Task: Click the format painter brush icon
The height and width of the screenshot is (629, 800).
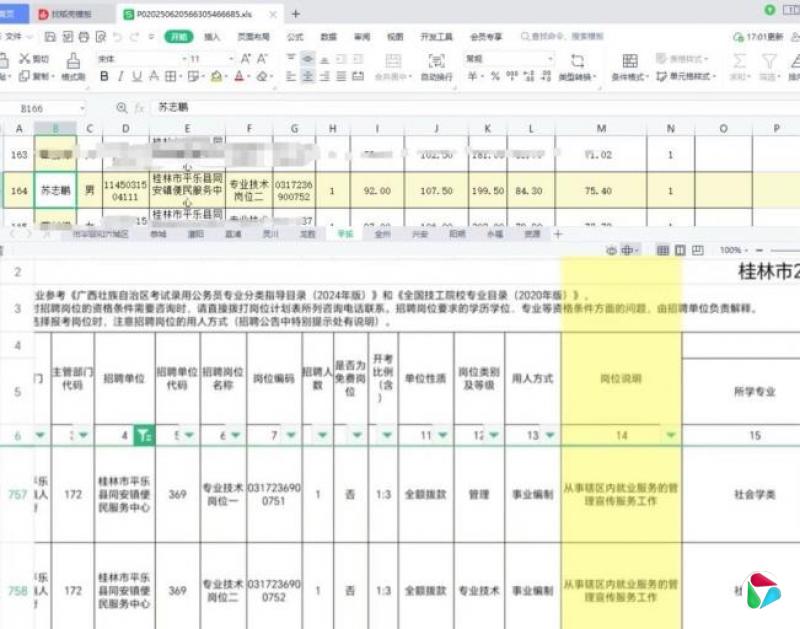Action: coord(73,62)
